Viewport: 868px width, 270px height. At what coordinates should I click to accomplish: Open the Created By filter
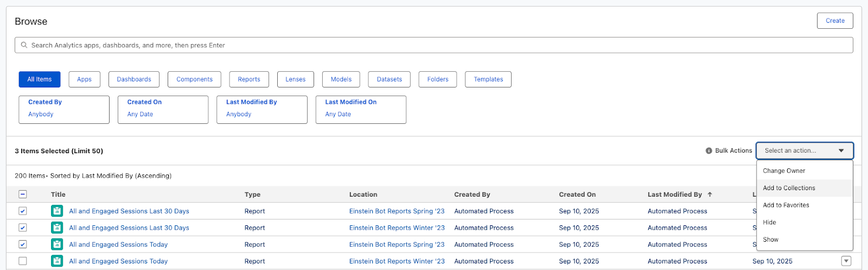(64, 109)
